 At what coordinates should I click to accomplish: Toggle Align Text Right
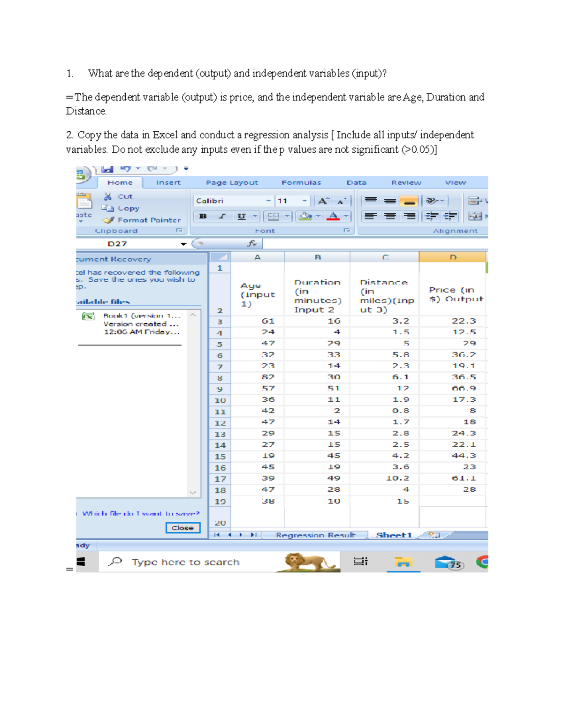[410, 216]
